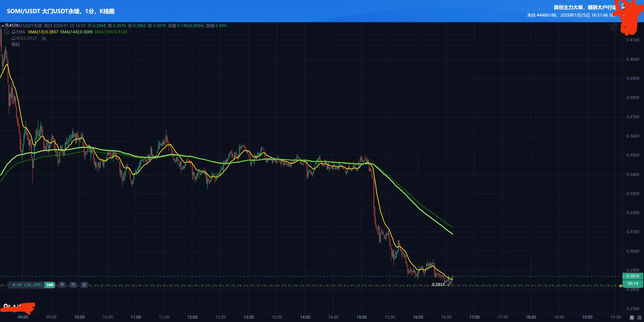Toggle the 爆 liquidation display button
644x322 pixels.
(x=639, y=317)
